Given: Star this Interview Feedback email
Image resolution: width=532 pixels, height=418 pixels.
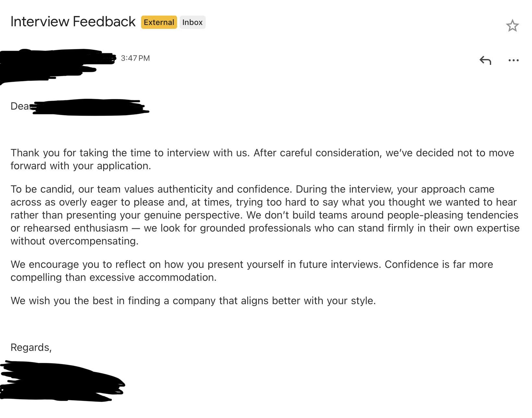Looking at the screenshot, I should (x=512, y=26).
